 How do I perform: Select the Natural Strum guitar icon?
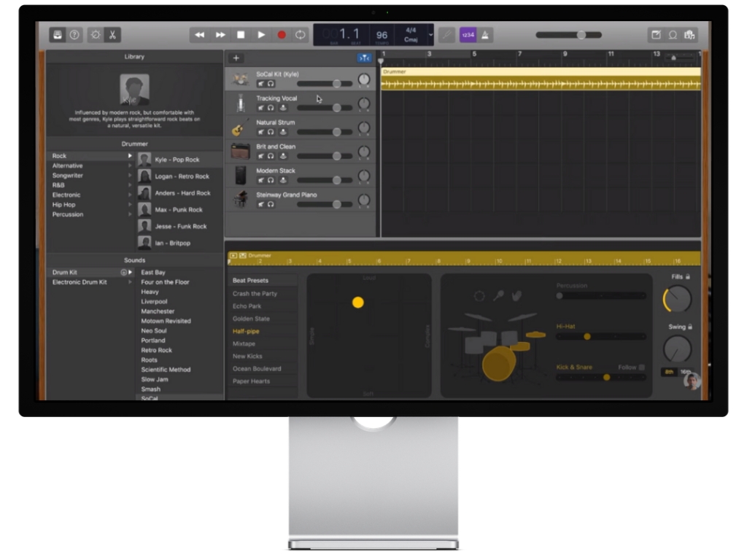click(x=239, y=128)
